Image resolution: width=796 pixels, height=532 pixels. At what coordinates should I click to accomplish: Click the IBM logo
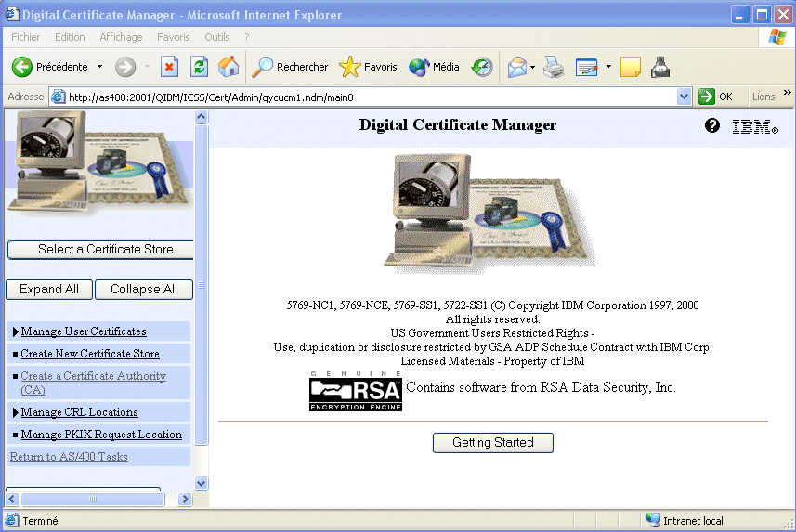(755, 126)
